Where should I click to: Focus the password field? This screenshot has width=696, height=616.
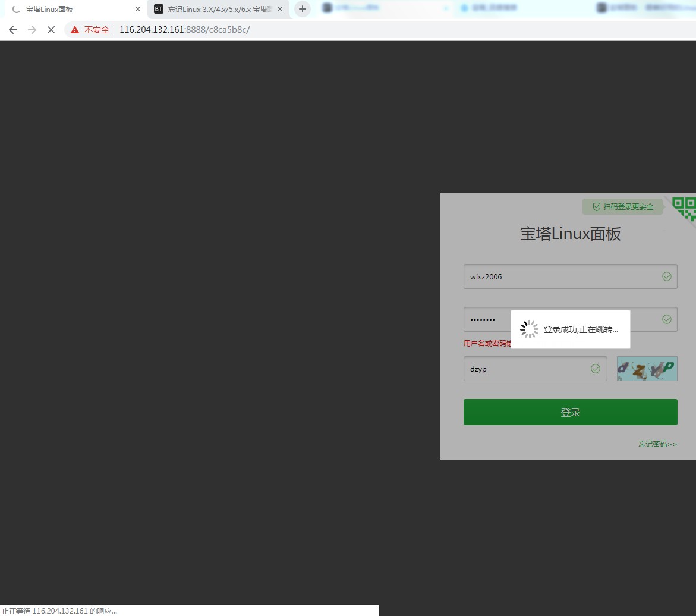(x=571, y=319)
